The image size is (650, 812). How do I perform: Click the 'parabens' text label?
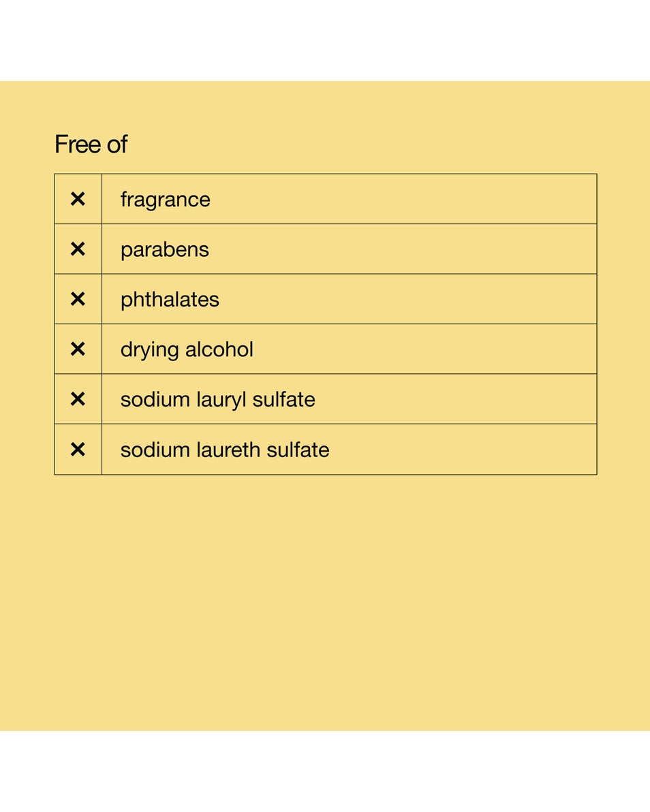tap(164, 250)
